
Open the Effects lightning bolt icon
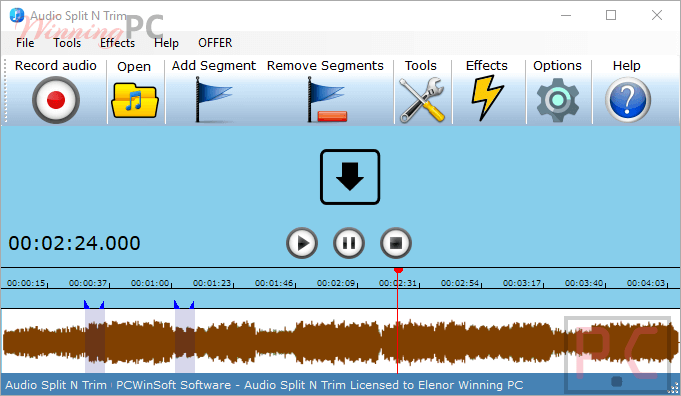coord(487,98)
